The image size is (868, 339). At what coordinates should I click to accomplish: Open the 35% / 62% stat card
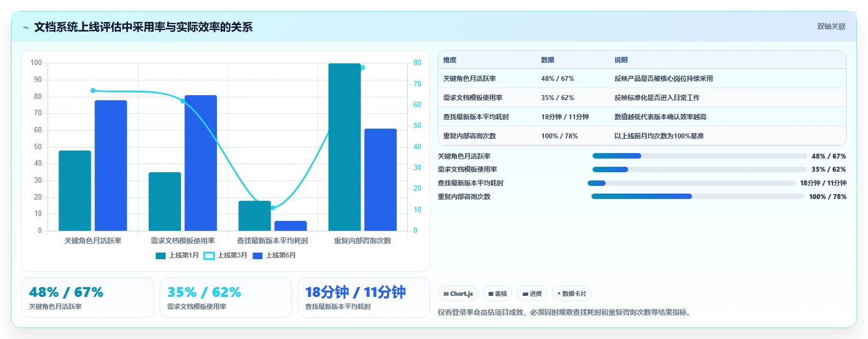click(x=226, y=297)
